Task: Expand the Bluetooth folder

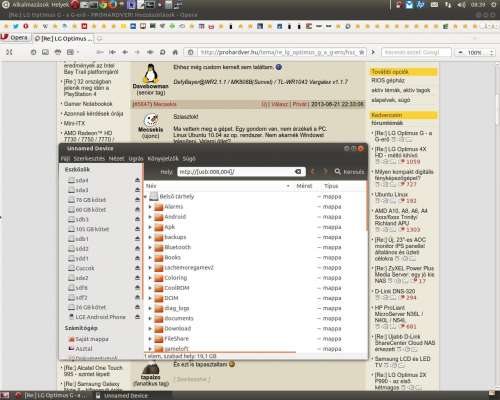Action: pyautogui.click(x=150, y=247)
